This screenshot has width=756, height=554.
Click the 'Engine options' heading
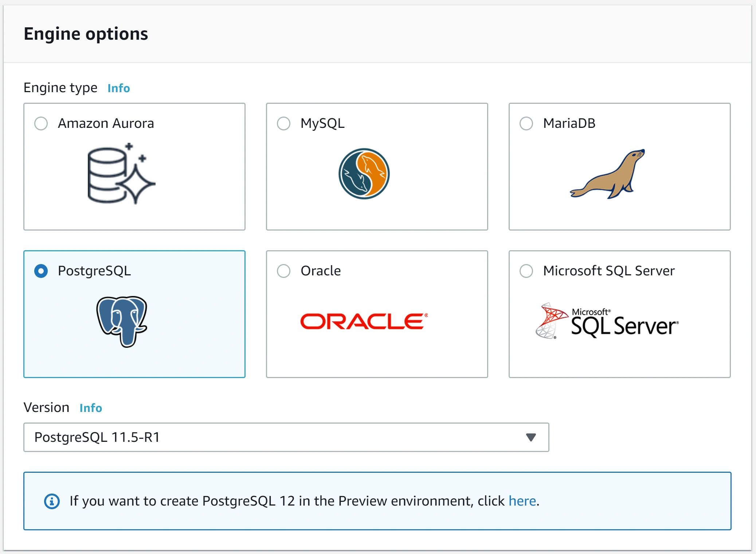(x=86, y=34)
